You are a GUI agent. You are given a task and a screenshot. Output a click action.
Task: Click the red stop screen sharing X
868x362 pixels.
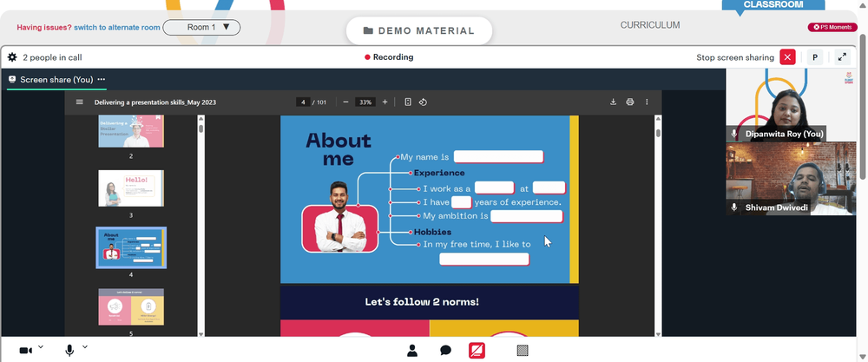pos(788,57)
